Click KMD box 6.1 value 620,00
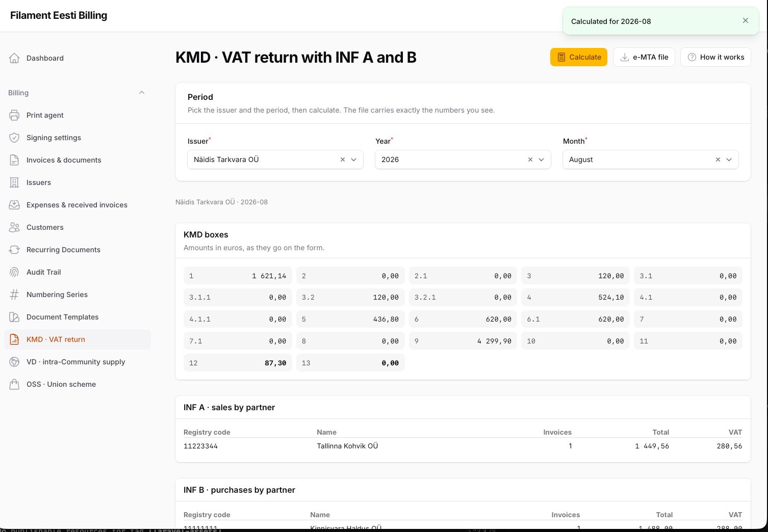The image size is (768, 532). (x=611, y=319)
